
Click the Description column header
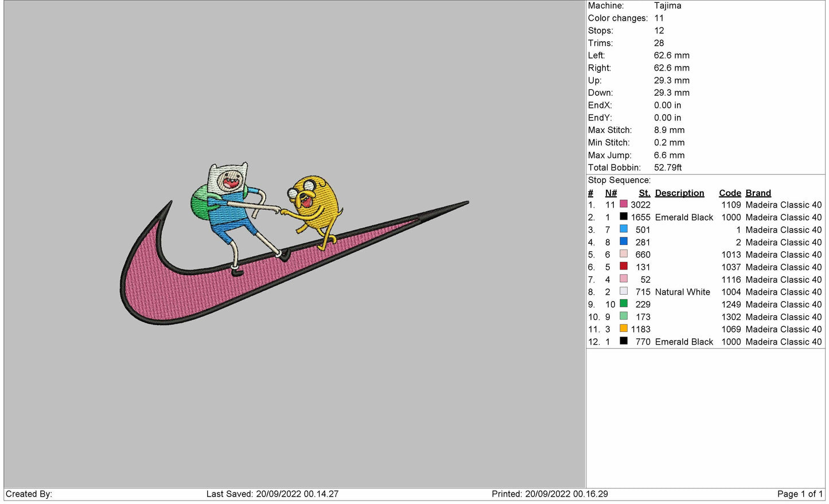pyautogui.click(x=679, y=193)
